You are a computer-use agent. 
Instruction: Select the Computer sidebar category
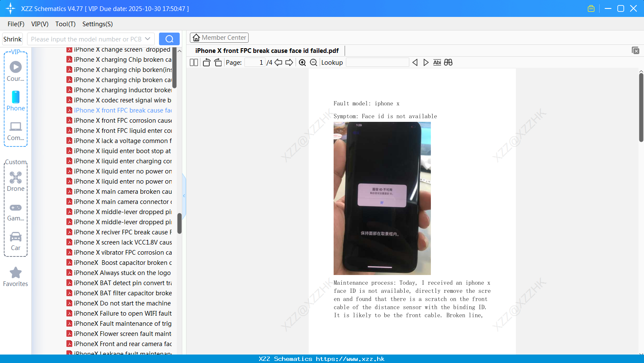pos(16,131)
